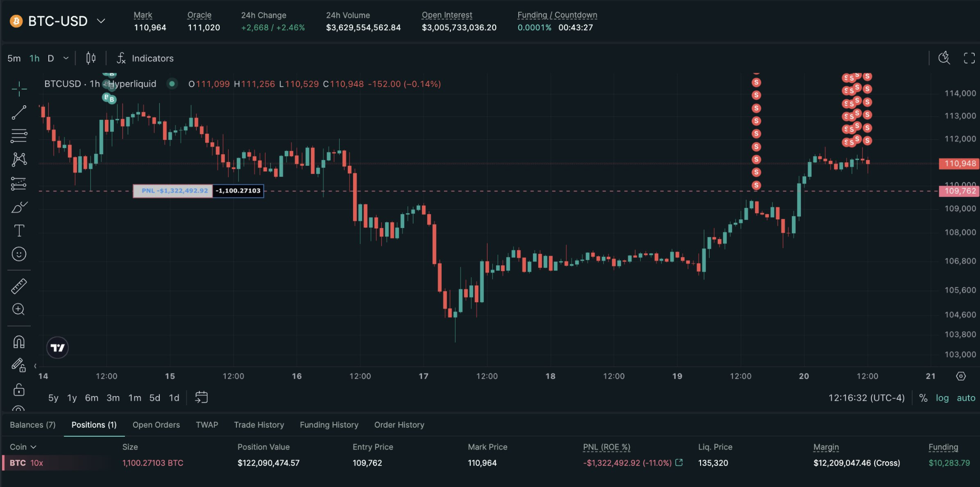The width and height of the screenshot is (980, 487).
Task: Open the Funding History tab
Action: (329, 425)
